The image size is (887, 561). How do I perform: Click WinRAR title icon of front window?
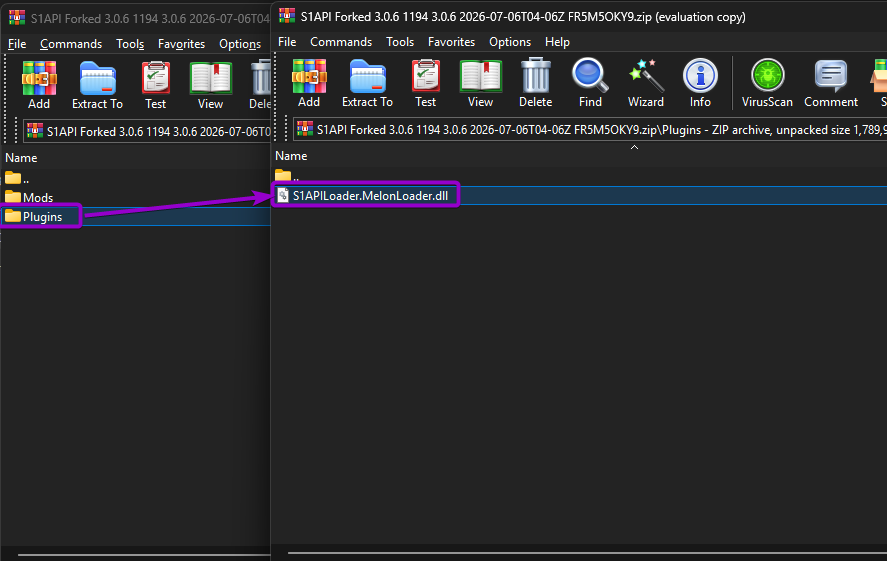pos(287,16)
